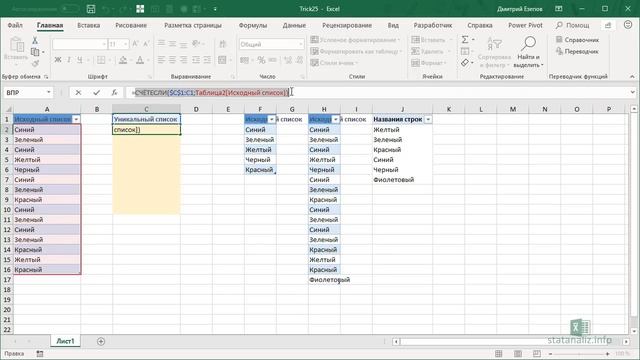
Task: Open the Названия строк filter dropdown
Action: click(x=428, y=119)
